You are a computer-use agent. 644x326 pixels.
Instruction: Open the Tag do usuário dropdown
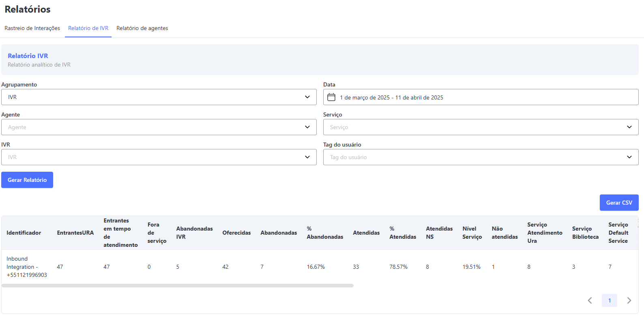pos(481,157)
